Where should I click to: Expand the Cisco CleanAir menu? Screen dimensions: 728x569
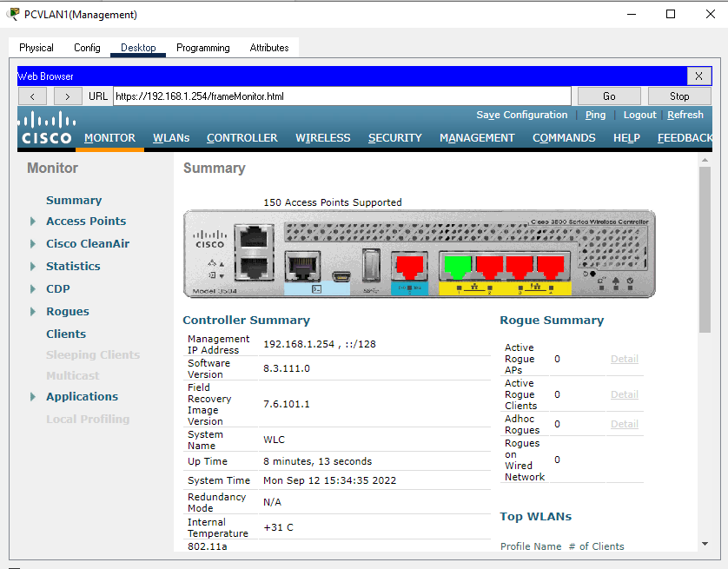[x=32, y=243]
